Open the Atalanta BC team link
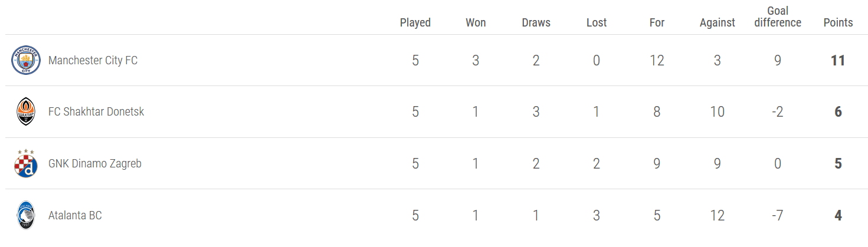The image size is (868, 247). (x=75, y=215)
